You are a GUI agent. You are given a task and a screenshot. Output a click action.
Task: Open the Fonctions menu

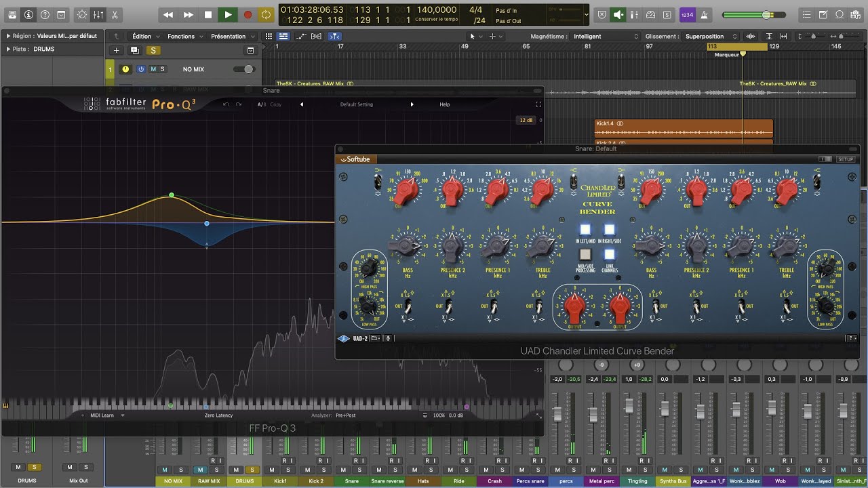click(184, 36)
